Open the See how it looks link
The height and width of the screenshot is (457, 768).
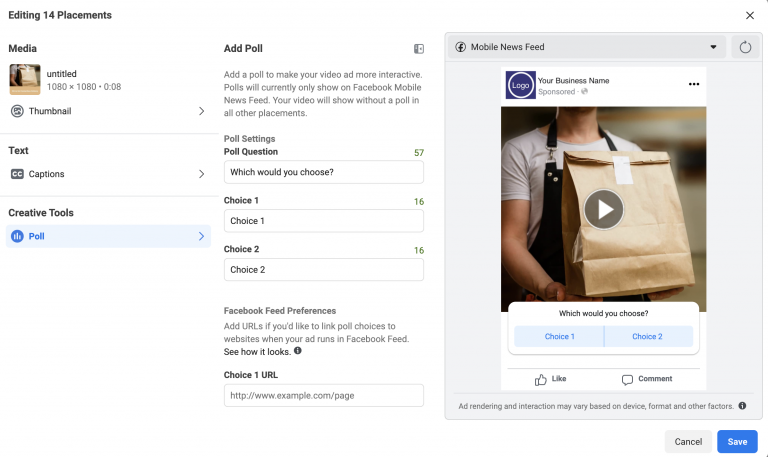(x=256, y=352)
